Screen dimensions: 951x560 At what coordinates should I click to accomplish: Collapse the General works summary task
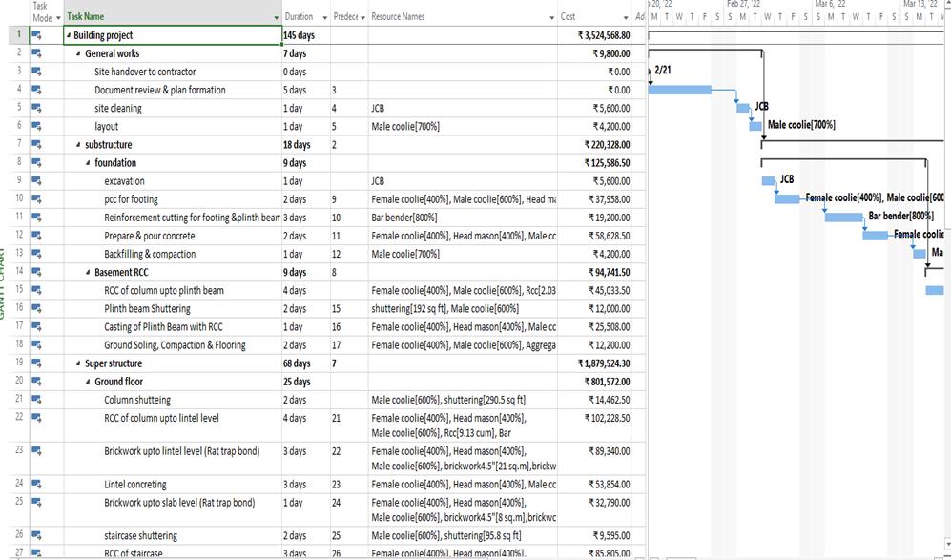[x=79, y=53]
